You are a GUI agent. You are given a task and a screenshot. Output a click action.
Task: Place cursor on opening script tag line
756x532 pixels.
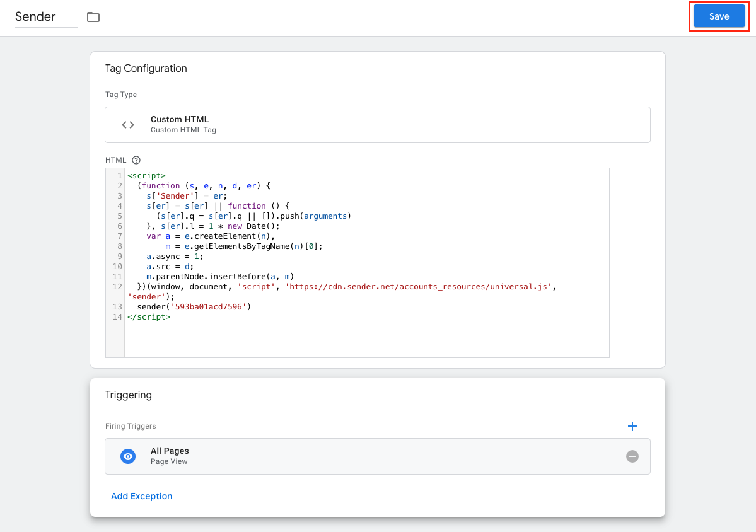[146, 176]
